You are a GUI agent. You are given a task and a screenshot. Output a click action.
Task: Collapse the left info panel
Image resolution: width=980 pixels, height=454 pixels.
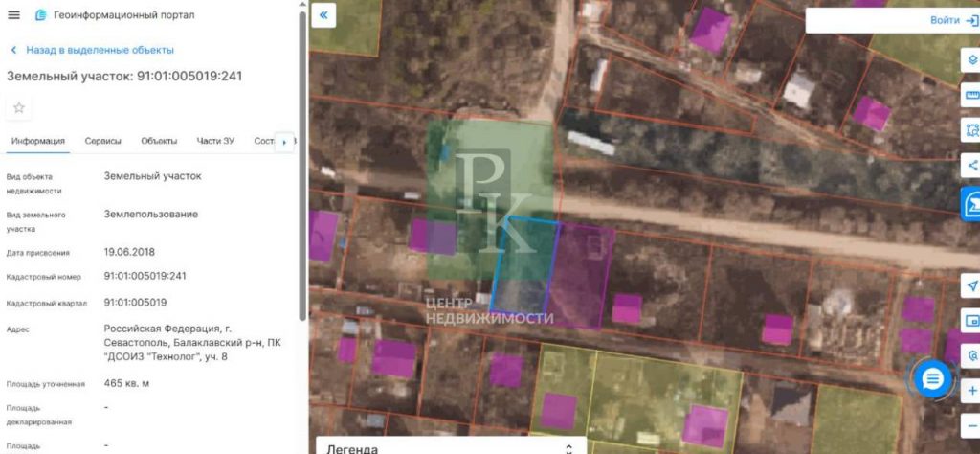(x=323, y=15)
